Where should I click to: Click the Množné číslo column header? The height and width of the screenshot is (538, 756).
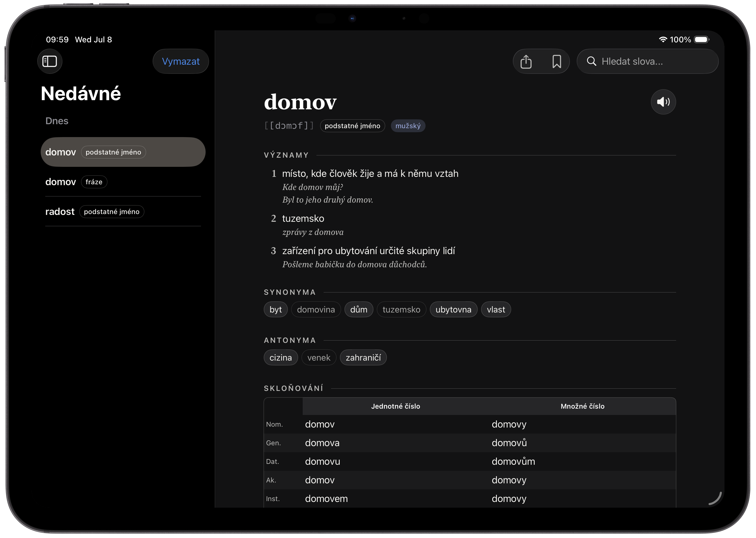click(582, 406)
